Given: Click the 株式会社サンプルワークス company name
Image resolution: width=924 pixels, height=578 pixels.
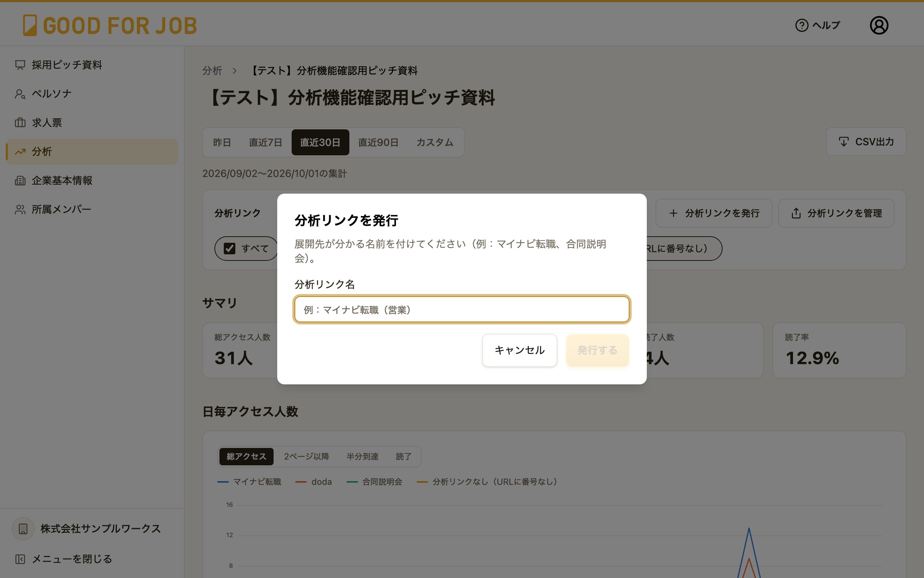Looking at the screenshot, I should (100, 529).
